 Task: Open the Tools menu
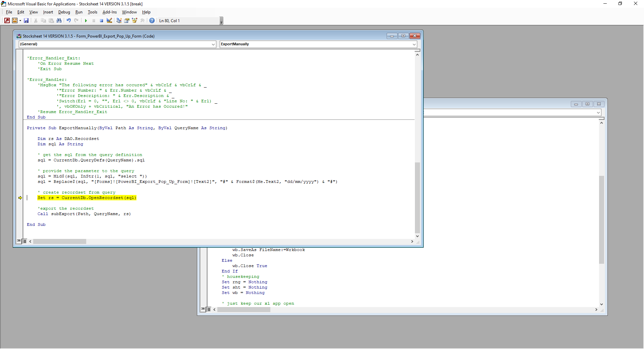93,12
